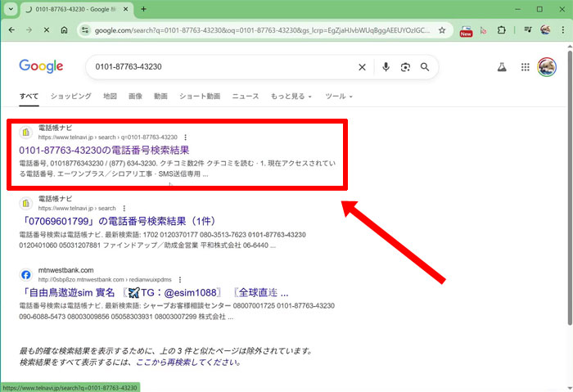Click into the Google search input field
The width and height of the screenshot is (573, 392).
(x=221, y=67)
